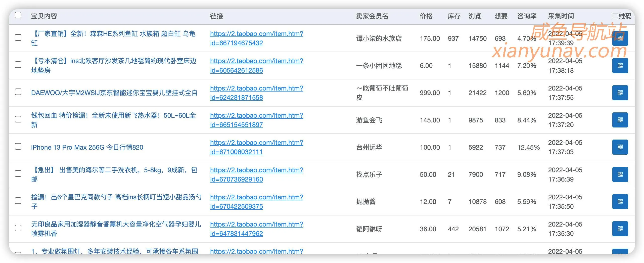
Task: Click the 咨询率 column header
Action: click(527, 16)
